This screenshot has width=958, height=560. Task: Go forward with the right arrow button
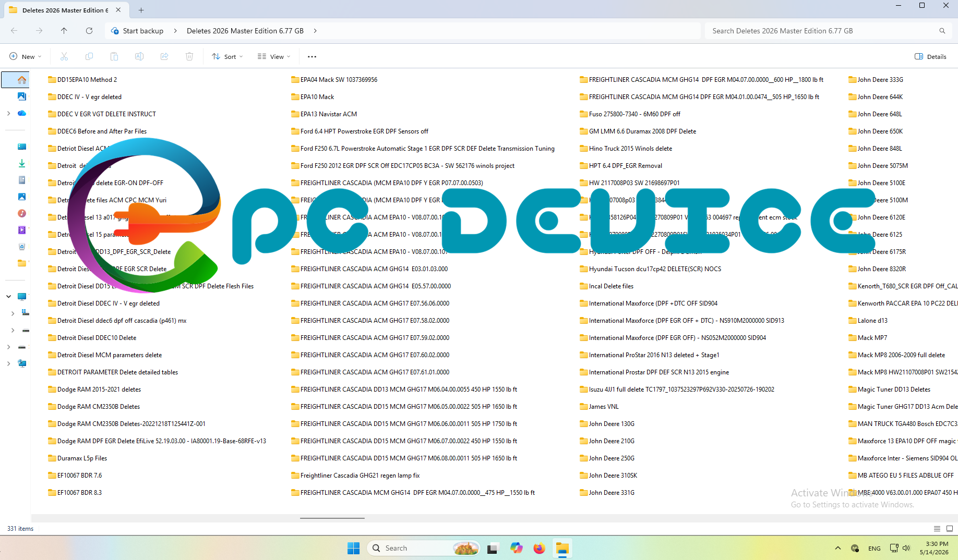(39, 31)
